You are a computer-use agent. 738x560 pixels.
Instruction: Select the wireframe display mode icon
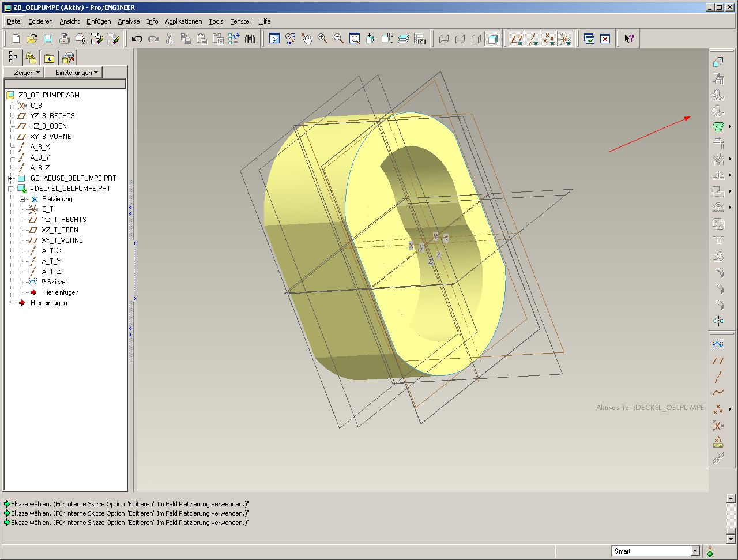click(444, 39)
